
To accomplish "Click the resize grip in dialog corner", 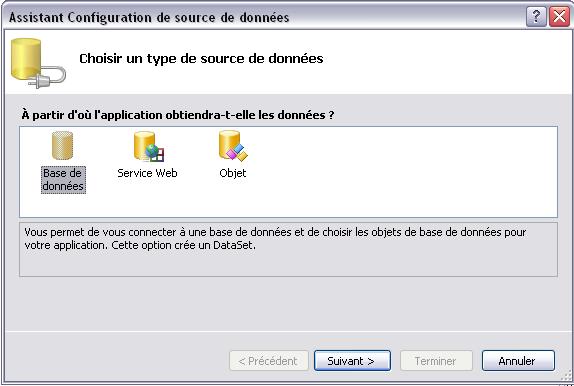I will [x=566, y=378].
